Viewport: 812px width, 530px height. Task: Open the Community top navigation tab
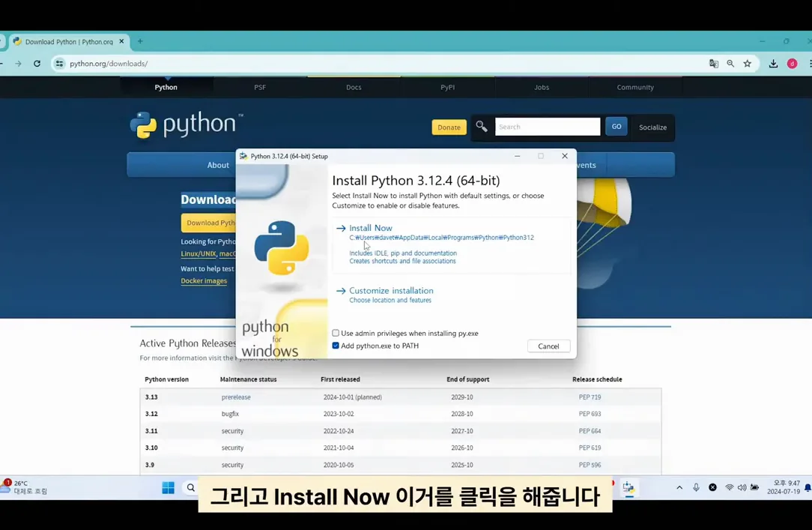point(635,87)
